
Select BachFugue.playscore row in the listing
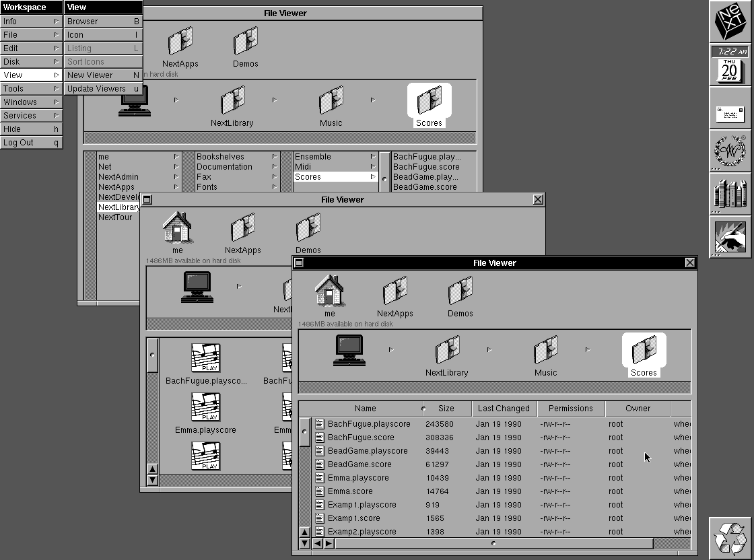502,424
